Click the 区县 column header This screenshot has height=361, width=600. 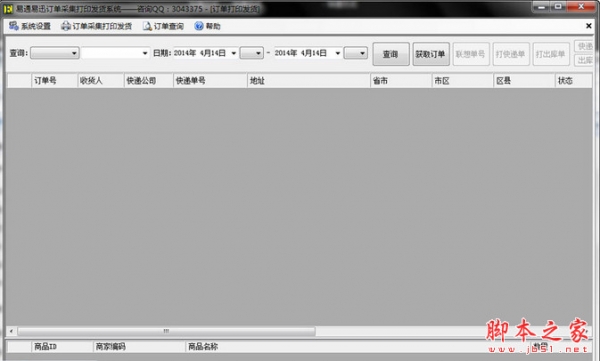(x=524, y=81)
